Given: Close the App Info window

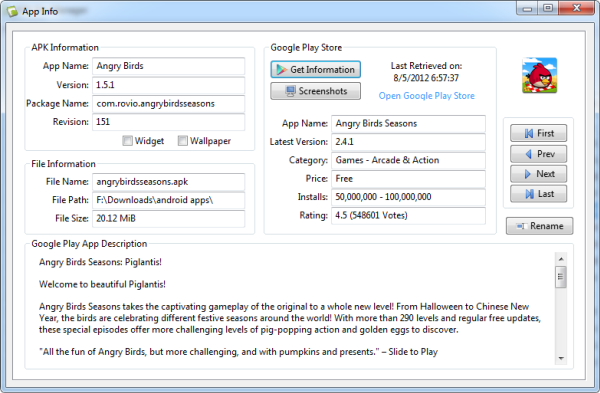Looking at the screenshot, I should pyautogui.click(x=577, y=8).
